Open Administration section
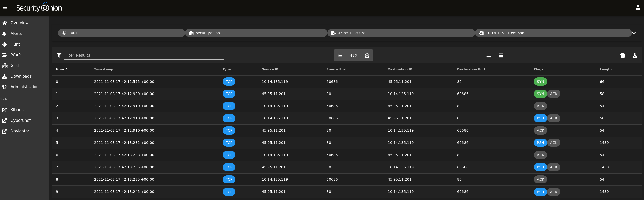Screen dimensions: 644x200 tap(24, 87)
